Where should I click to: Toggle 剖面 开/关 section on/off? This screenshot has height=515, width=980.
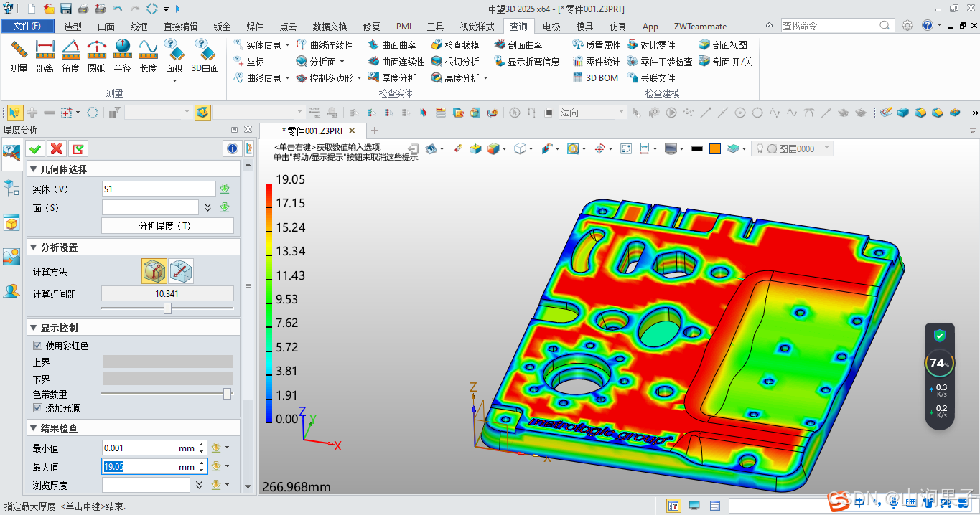point(726,62)
